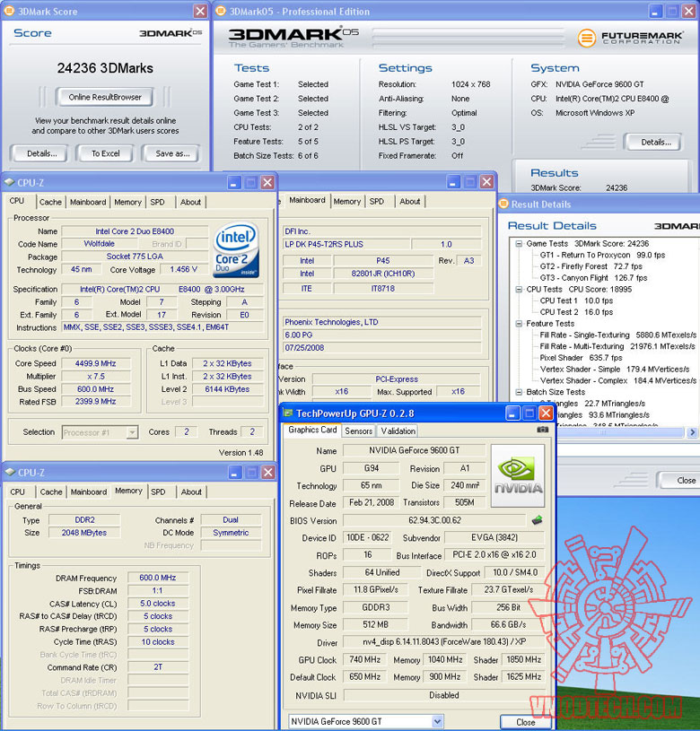Click the Futuremark Corporation logo
Screen dimensions: 700x731
(x=631, y=38)
